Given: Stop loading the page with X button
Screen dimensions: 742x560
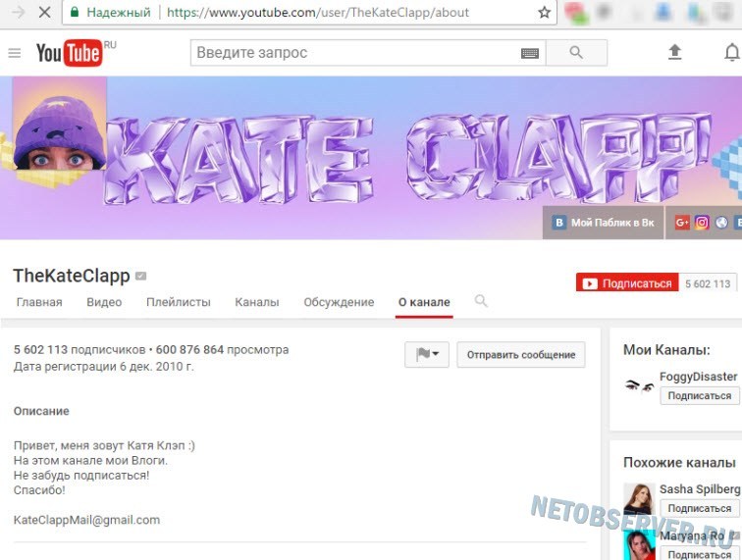Looking at the screenshot, I should 44,13.
